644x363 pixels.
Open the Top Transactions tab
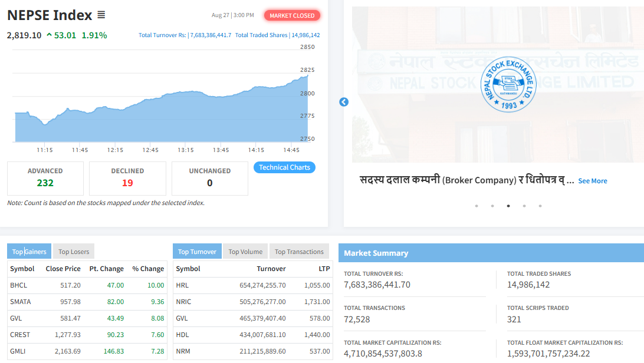[299, 252]
